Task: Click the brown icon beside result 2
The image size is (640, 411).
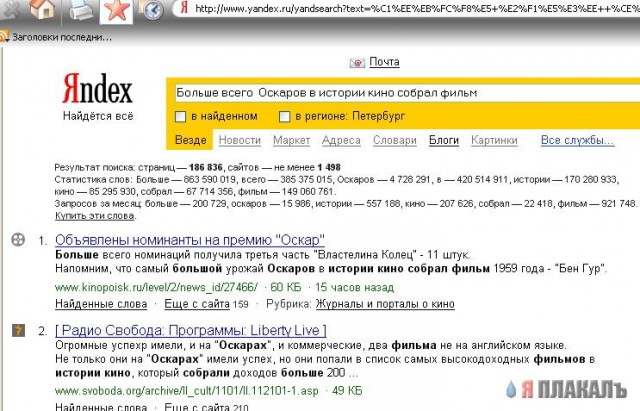Action: 18,330
